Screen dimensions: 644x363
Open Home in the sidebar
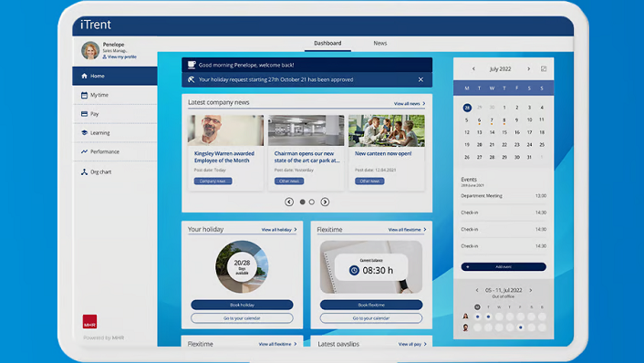115,76
